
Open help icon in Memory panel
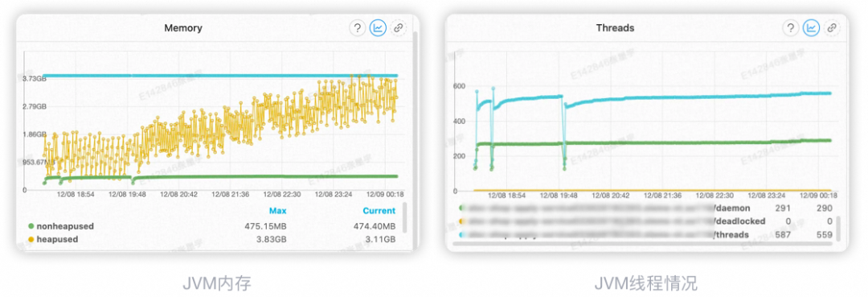(x=358, y=27)
